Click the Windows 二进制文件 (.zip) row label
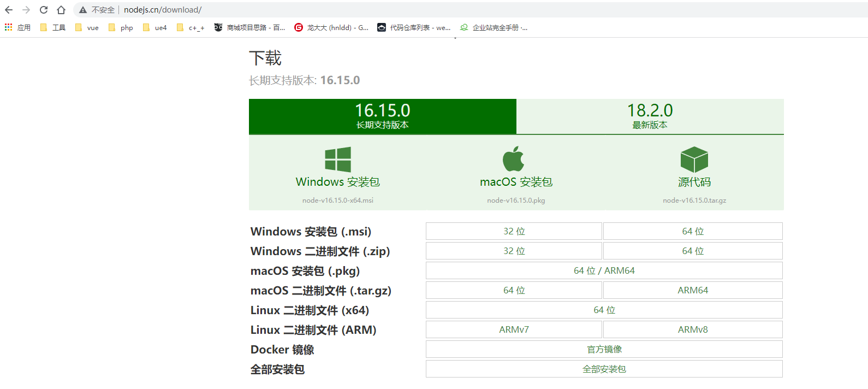This screenshot has height=389, width=868. point(320,251)
